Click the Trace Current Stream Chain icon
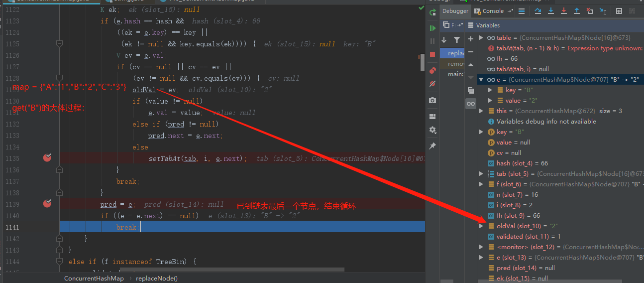The image size is (644, 283). pos(632,11)
